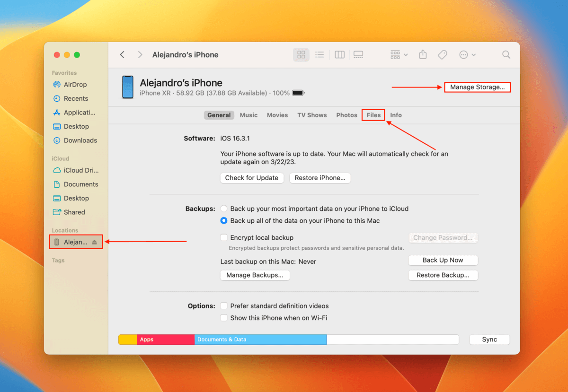
Task: Enable Encrypt local backup checkbox
Action: point(224,238)
